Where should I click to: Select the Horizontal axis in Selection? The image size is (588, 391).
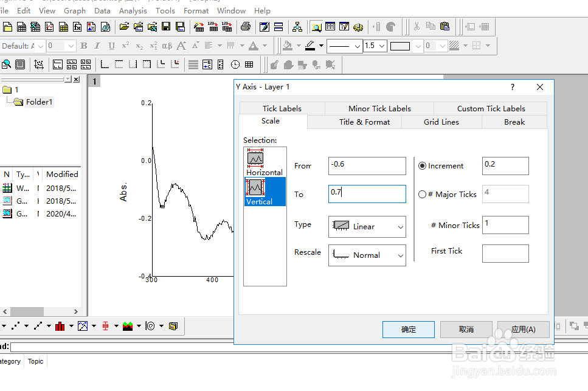point(265,163)
